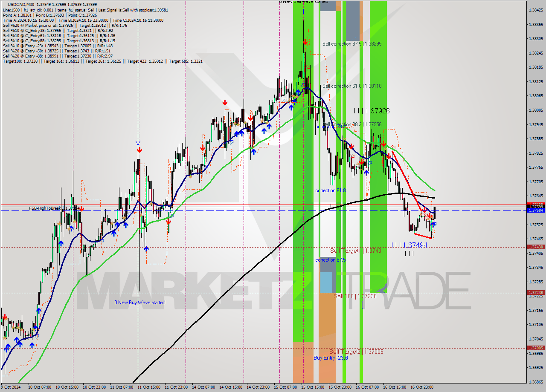This screenshot has width=546, height=392.
Task: Click the USDCAD,M30 symbol title text
Action: coord(22,4)
